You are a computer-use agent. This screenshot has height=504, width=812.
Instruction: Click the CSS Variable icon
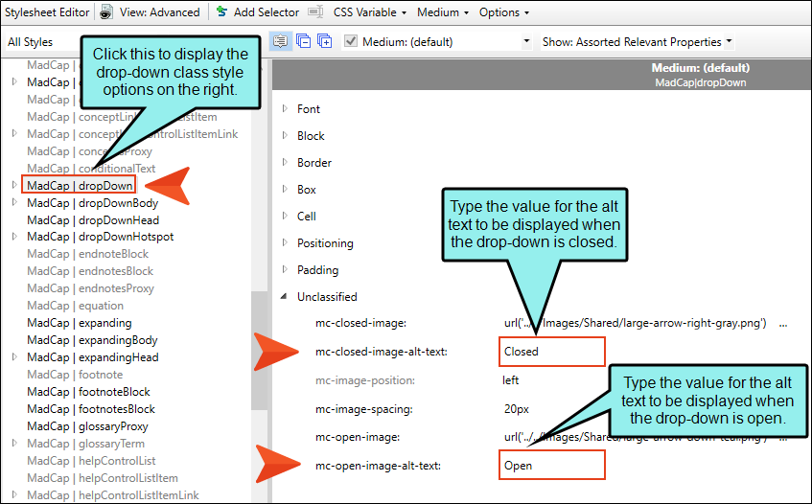(x=316, y=12)
